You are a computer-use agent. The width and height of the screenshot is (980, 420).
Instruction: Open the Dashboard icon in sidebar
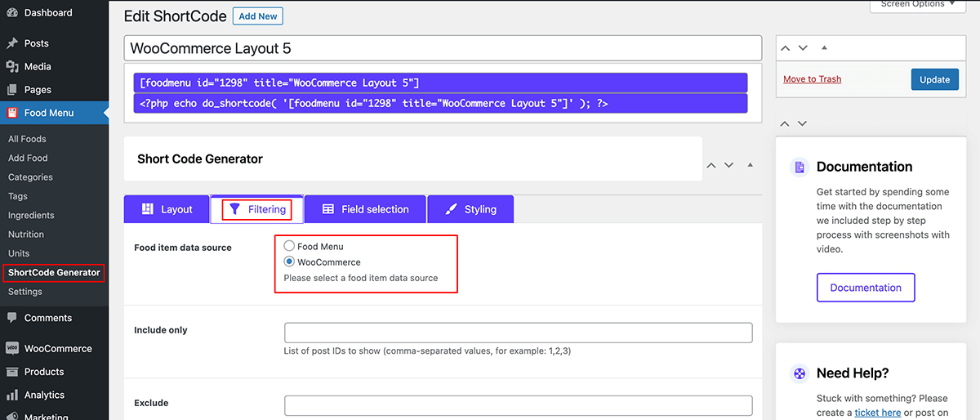[12, 13]
